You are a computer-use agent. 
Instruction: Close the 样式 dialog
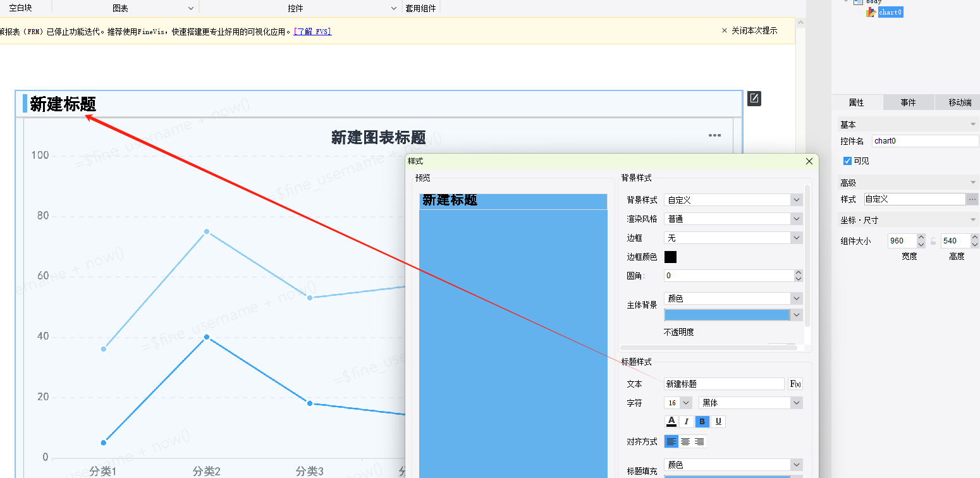coord(809,161)
